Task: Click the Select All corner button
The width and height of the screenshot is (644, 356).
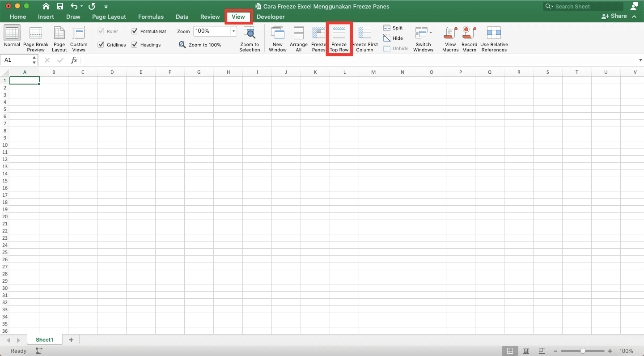Action: point(5,72)
